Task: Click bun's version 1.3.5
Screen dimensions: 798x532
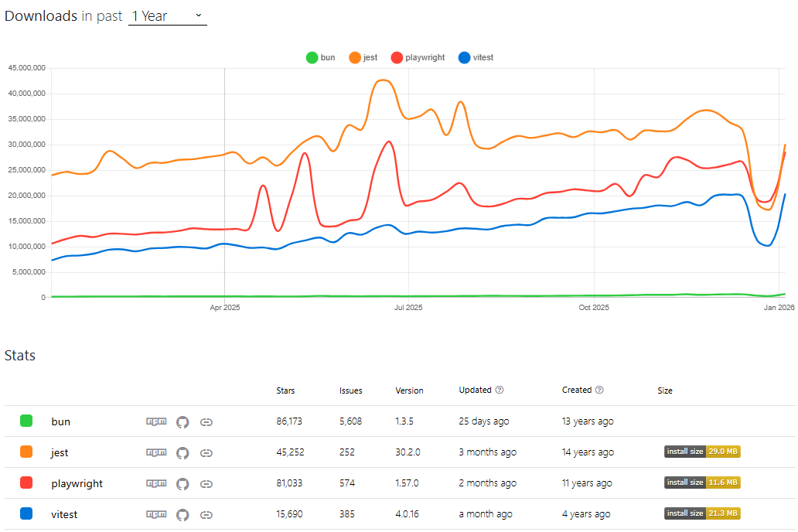Action: click(x=404, y=421)
